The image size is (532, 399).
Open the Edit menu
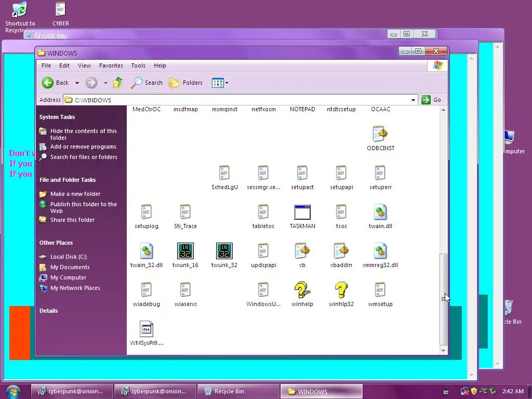(x=64, y=65)
